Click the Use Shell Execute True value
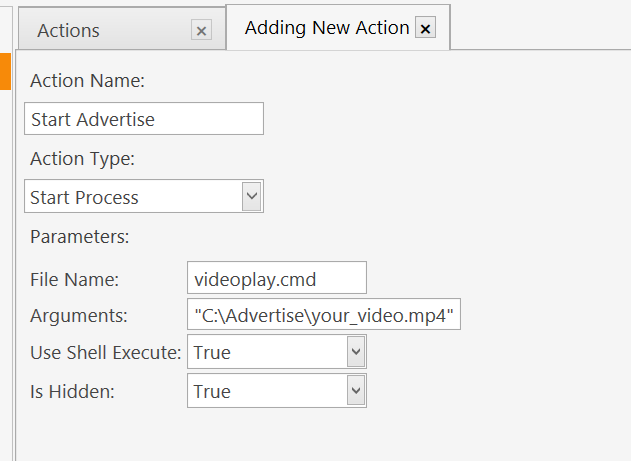Image resolution: width=631 pixels, height=461 pixels. (x=266, y=352)
